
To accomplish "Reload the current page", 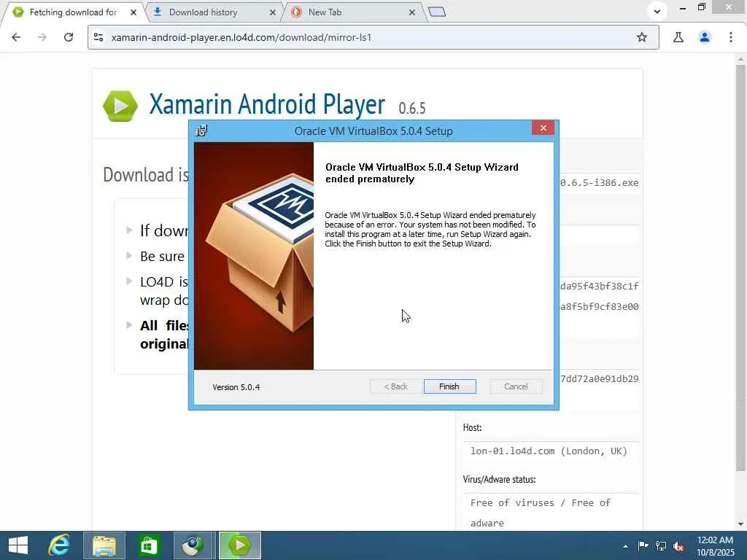I will (69, 37).
